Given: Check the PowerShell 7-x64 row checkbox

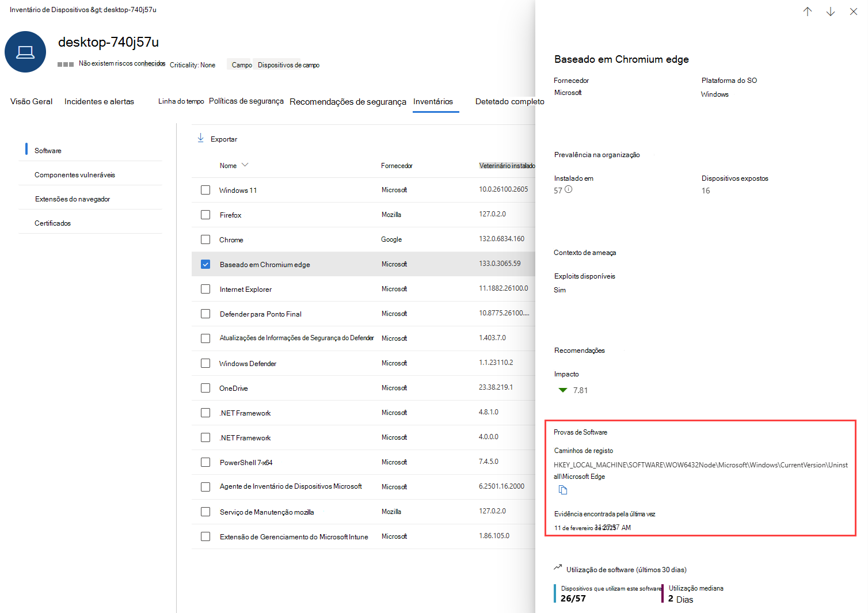Looking at the screenshot, I should pos(205,462).
